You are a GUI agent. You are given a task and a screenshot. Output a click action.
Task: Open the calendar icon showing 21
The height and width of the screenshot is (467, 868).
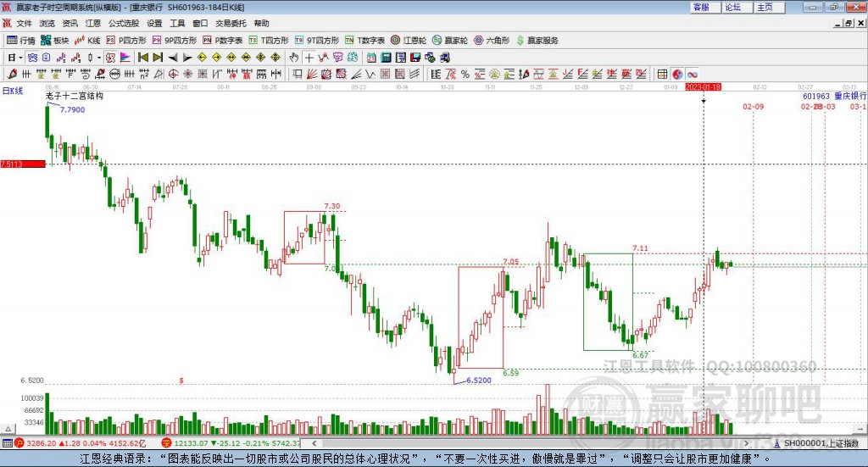pyautogui.click(x=371, y=58)
